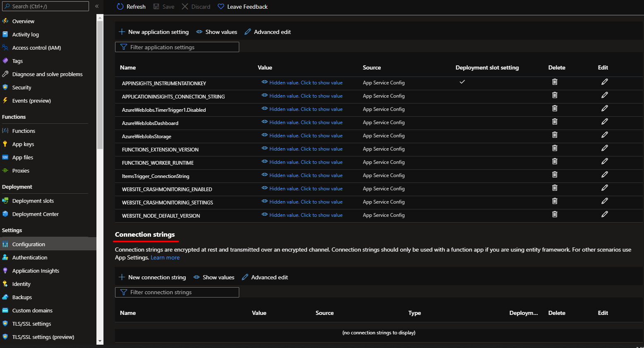
Task: Follow the Learn more link
Action: coord(165,257)
